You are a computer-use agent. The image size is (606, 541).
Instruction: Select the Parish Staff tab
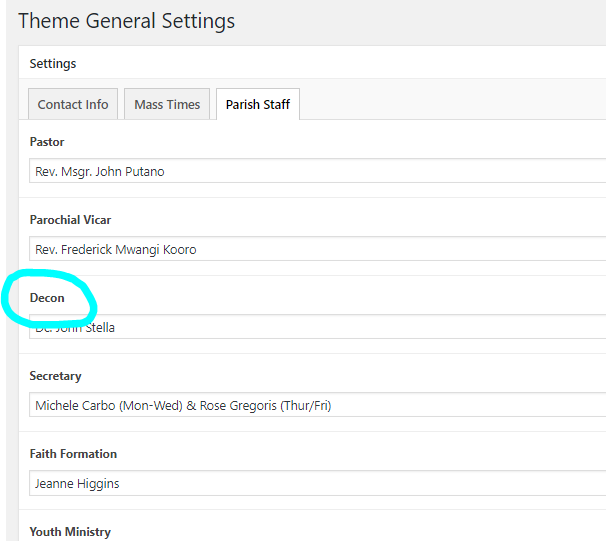point(258,105)
